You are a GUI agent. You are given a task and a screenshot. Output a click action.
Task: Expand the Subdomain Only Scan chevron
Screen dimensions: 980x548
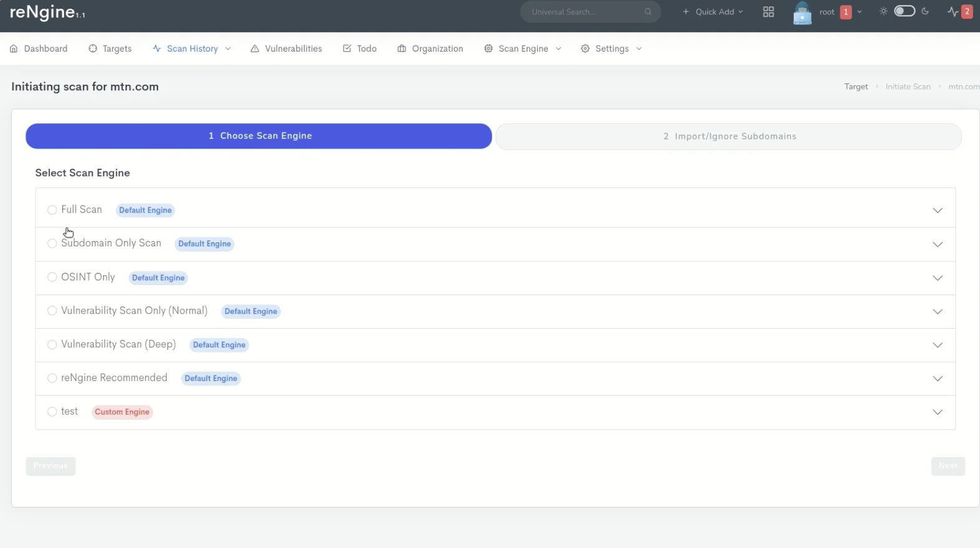tap(938, 244)
